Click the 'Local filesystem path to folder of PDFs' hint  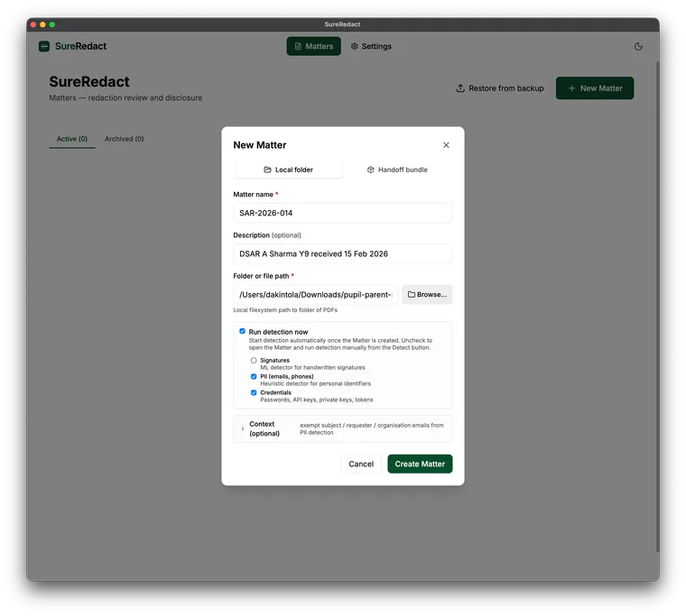[x=285, y=310]
